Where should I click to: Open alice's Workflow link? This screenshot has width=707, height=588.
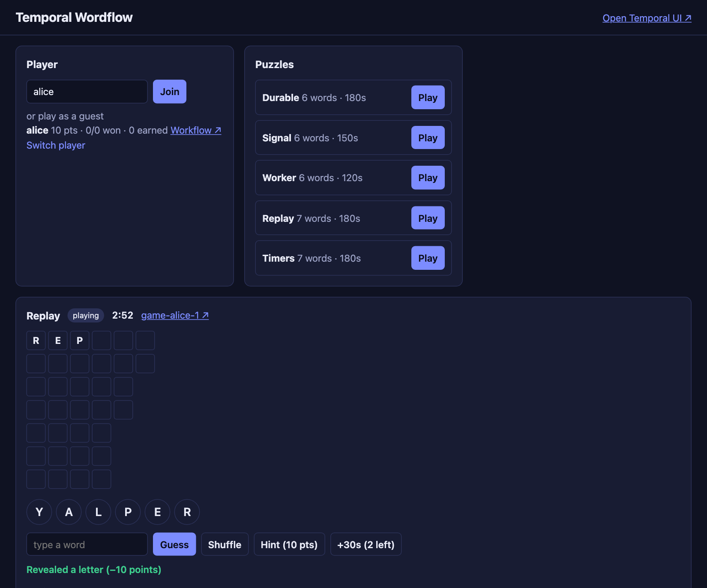pyautogui.click(x=196, y=130)
